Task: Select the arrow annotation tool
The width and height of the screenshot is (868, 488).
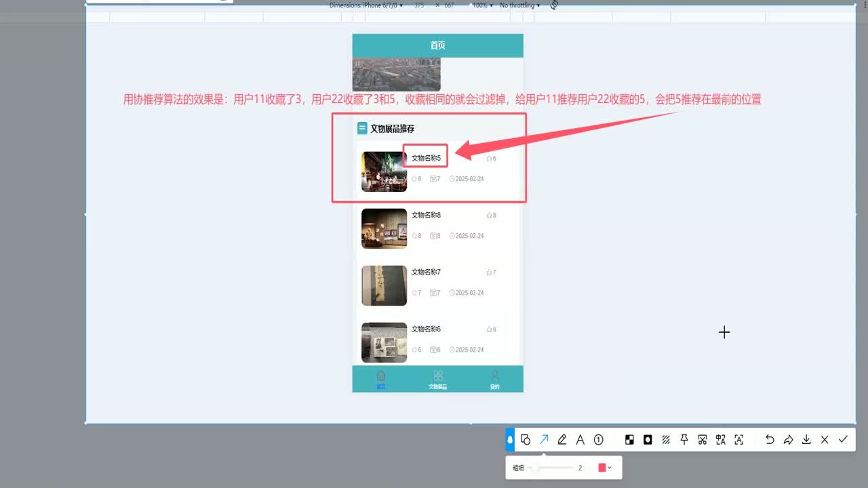Action: pos(544,440)
